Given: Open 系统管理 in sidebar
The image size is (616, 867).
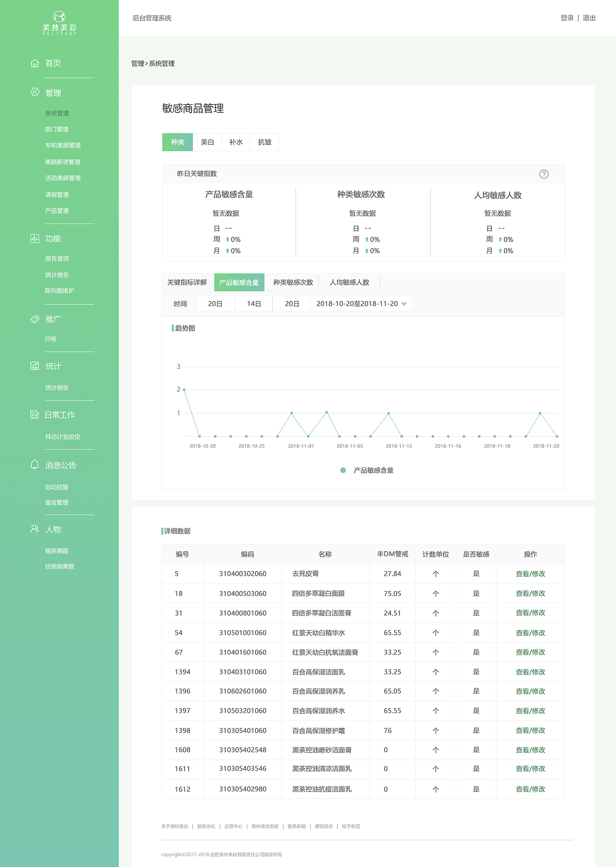Looking at the screenshot, I should click(x=57, y=113).
